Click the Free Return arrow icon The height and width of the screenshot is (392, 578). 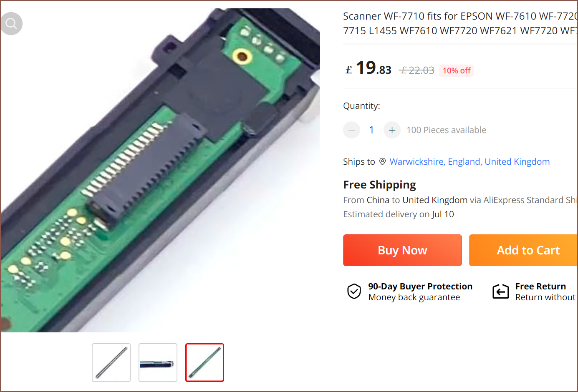coord(500,291)
